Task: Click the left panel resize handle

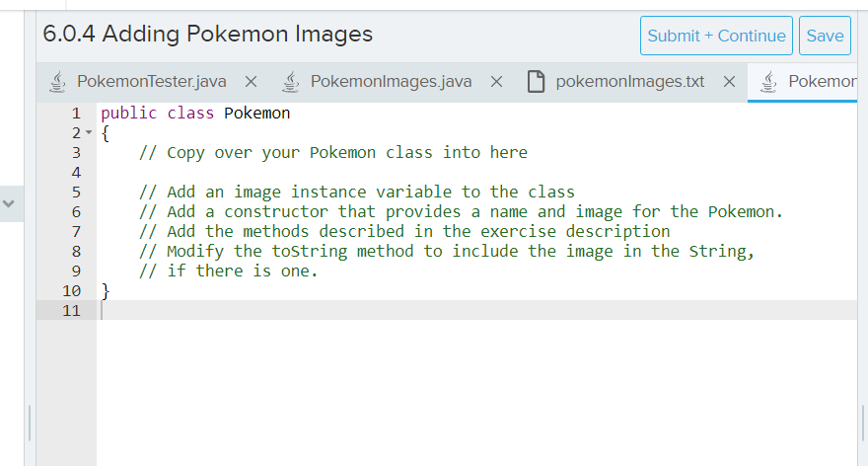Action: coord(29,424)
